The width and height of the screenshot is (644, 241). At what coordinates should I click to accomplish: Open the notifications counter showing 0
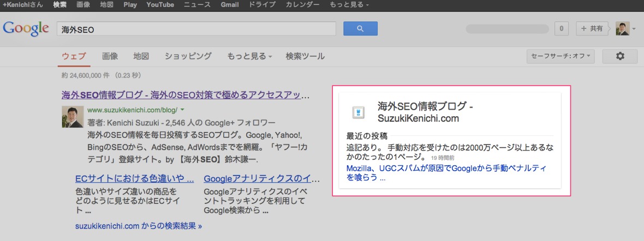pos(562,29)
